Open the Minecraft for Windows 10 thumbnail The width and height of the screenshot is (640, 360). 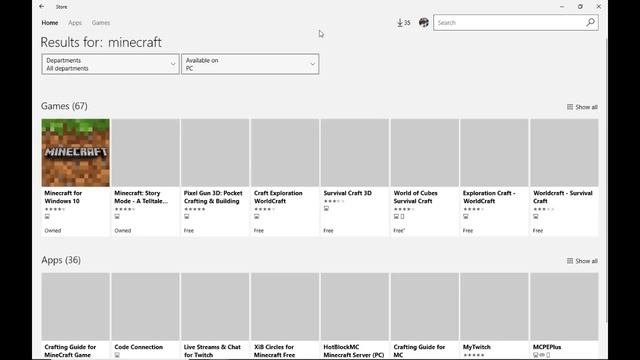tap(76, 153)
